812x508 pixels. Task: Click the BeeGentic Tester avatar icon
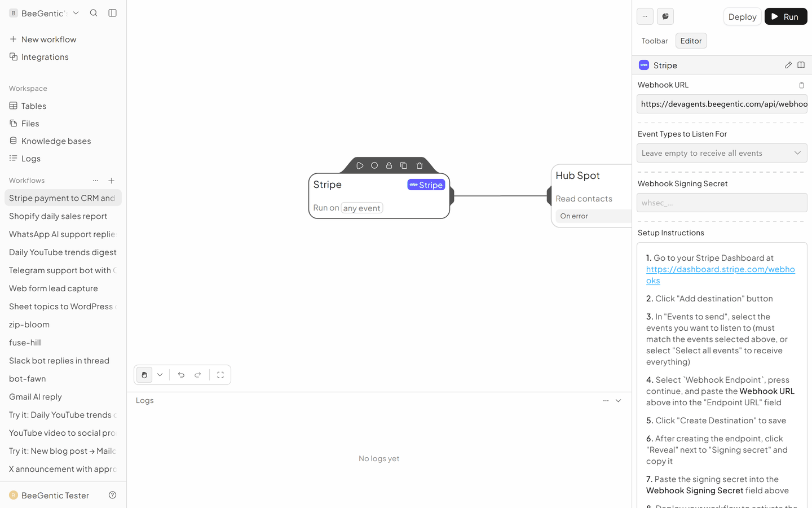(x=14, y=495)
